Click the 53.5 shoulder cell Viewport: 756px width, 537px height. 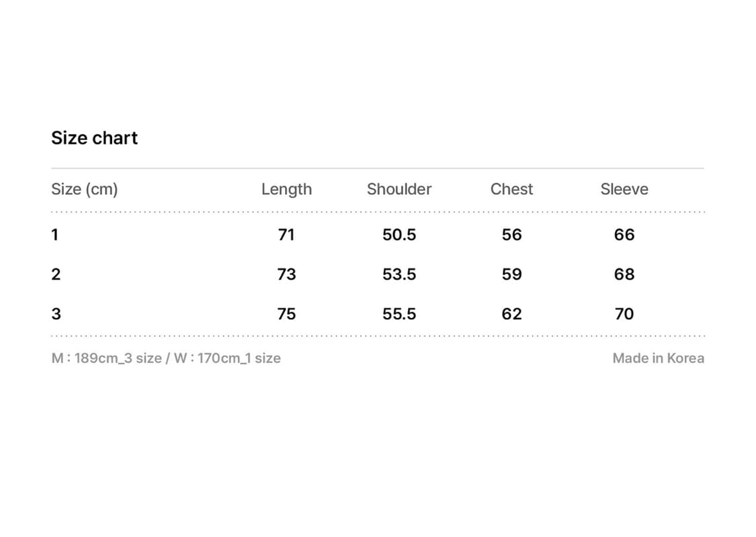click(399, 274)
